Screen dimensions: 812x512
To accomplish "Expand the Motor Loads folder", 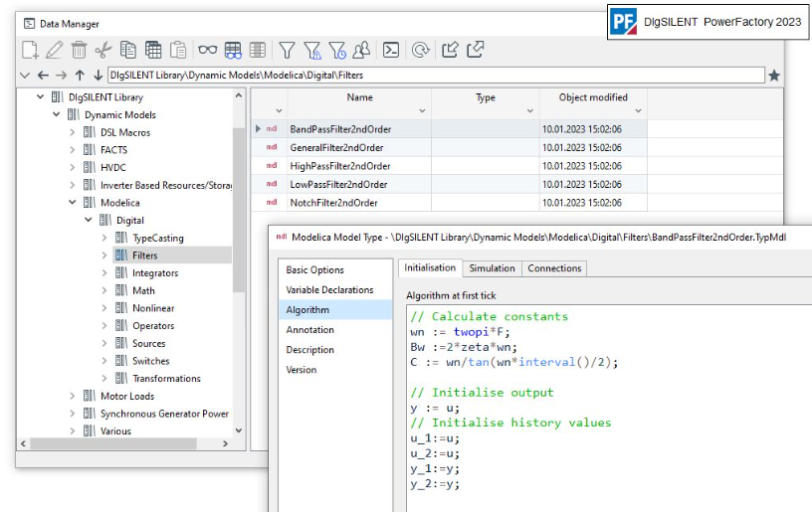I will (72, 396).
